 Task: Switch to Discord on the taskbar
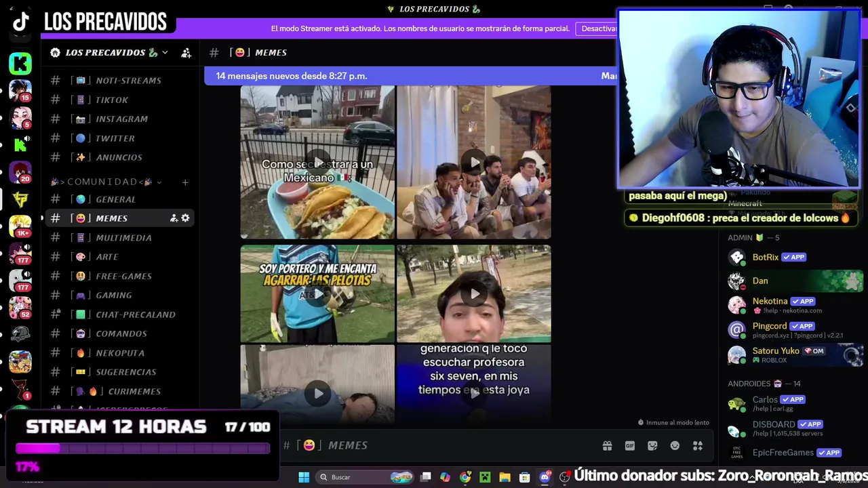pos(545,477)
